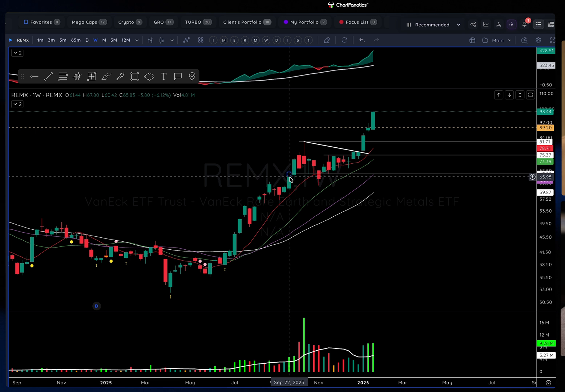The height and width of the screenshot is (392, 565).
Task: Open the TURBO watchlist tab
Action: [x=198, y=22]
